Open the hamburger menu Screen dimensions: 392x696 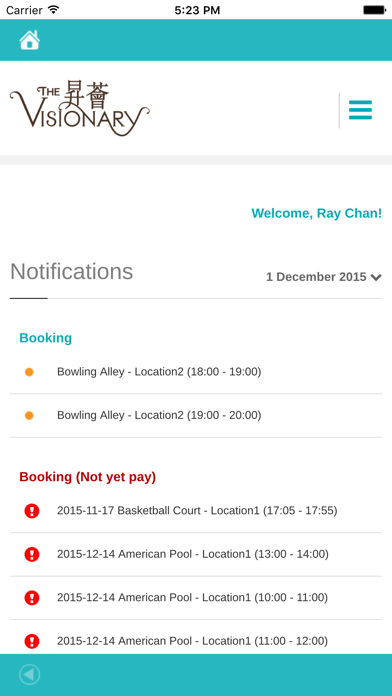360,110
